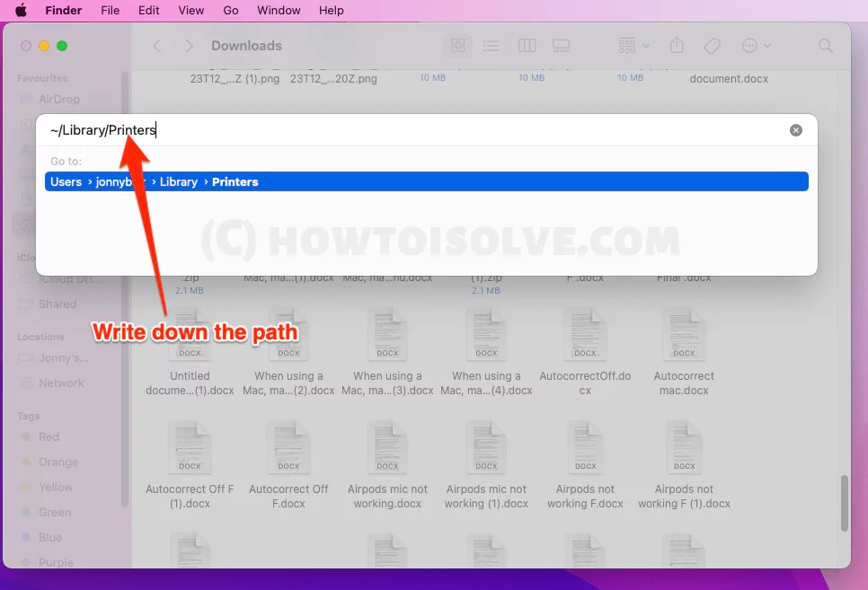This screenshot has width=868, height=590.
Task: Open the Share menu in the toolbar
Action: [x=677, y=45]
